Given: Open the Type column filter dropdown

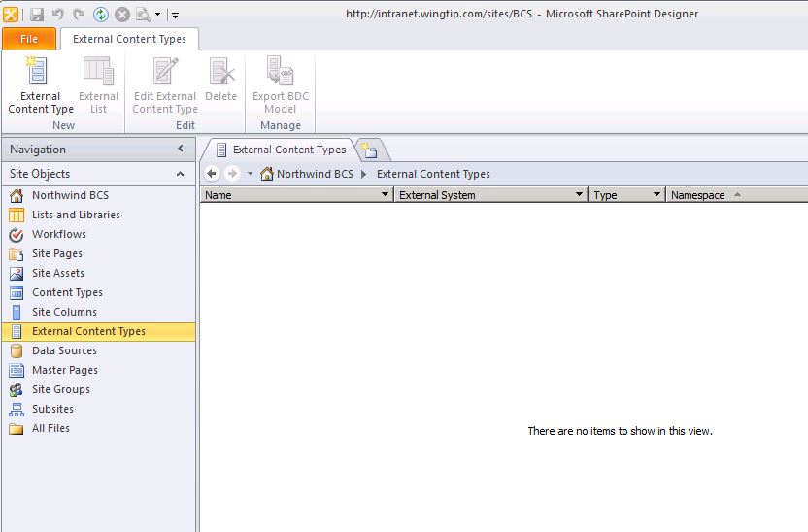Looking at the screenshot, I should pyautogui.click(x=656, y=194).
